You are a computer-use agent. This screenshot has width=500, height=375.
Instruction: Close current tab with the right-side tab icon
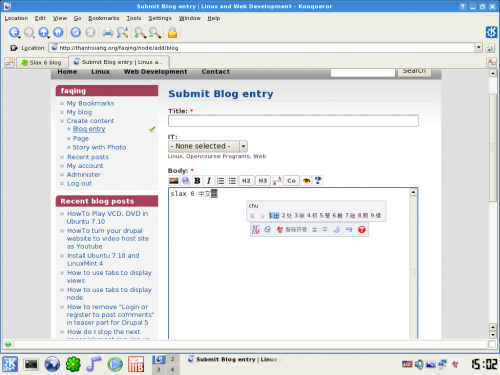[491, 62]
